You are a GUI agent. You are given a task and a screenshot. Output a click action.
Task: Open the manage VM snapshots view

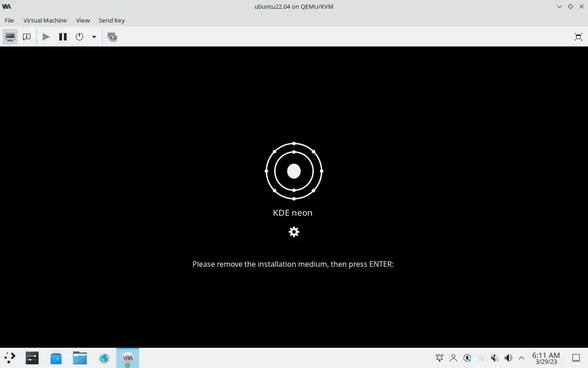click(x=112, y=37)
